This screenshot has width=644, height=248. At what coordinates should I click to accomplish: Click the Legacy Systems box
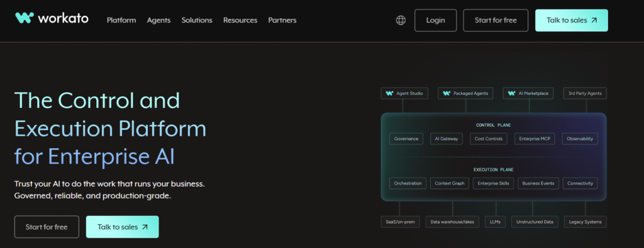(x=586, y=222)
